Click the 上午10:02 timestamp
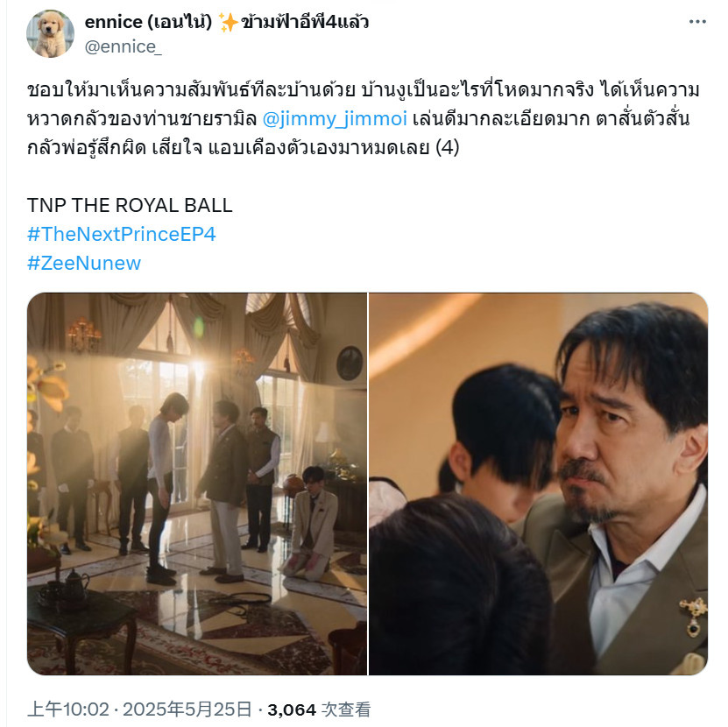 point(68,709)
